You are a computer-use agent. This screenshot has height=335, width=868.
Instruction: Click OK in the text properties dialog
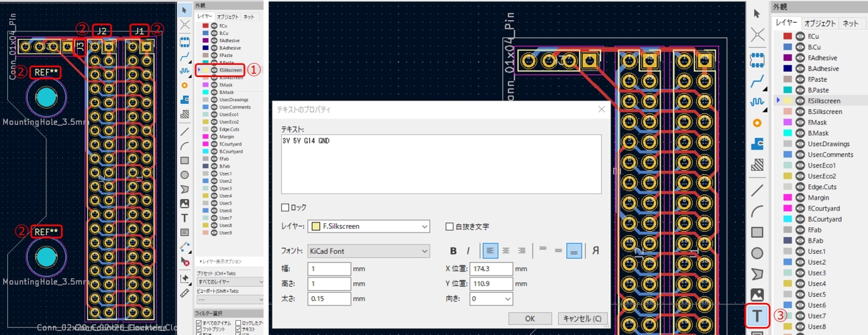tap(530, 318)
